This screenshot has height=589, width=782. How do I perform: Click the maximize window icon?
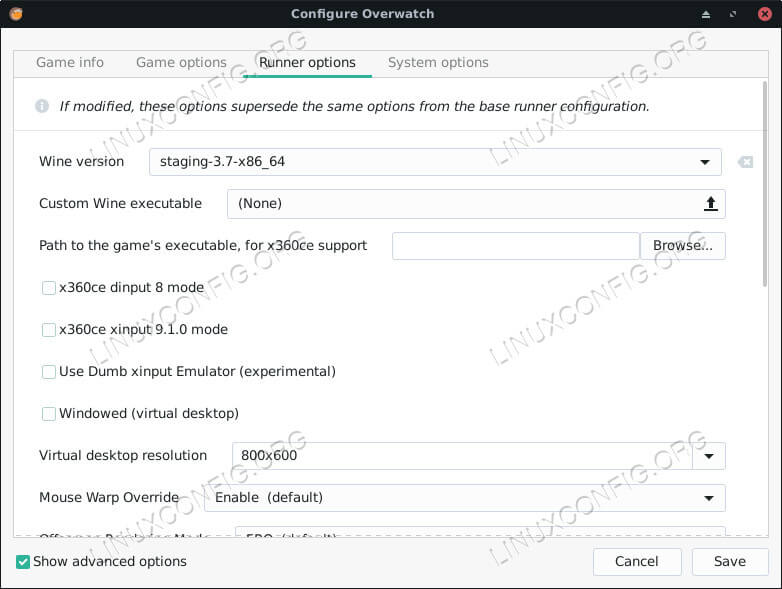coord(733,14)
